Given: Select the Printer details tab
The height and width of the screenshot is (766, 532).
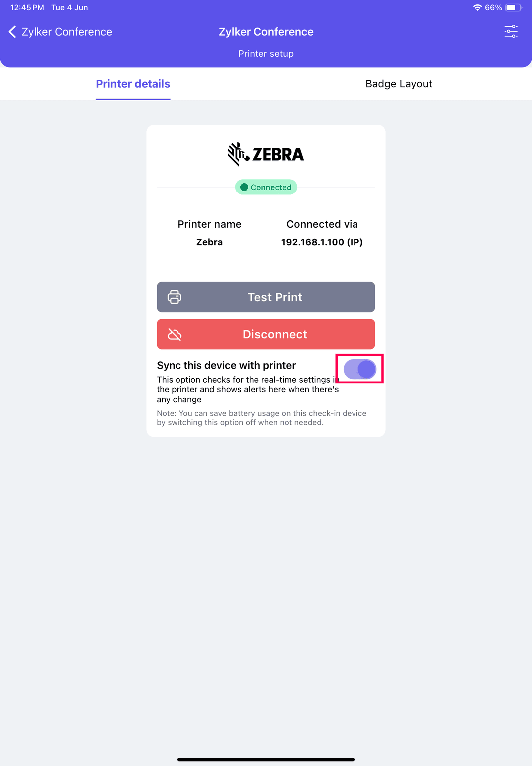Looking at the screenshot, I should tap(133, 84).
